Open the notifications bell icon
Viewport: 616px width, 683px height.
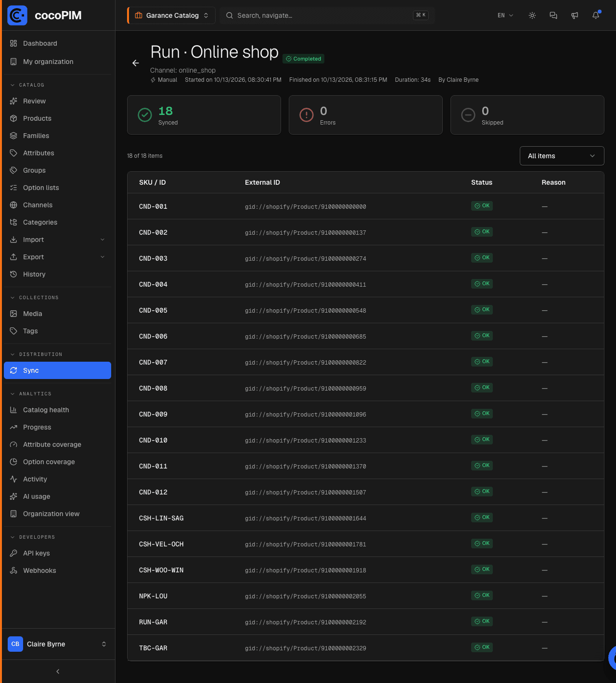(596, 15)
